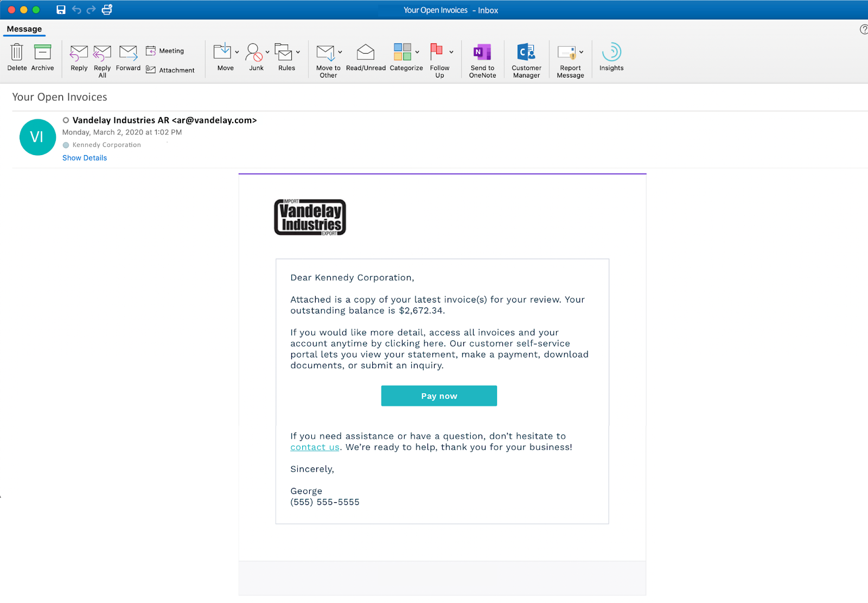Open Customer Manager
Viewport: 868px width, 603px height.
pyautogui.click(x=526, y=61)
